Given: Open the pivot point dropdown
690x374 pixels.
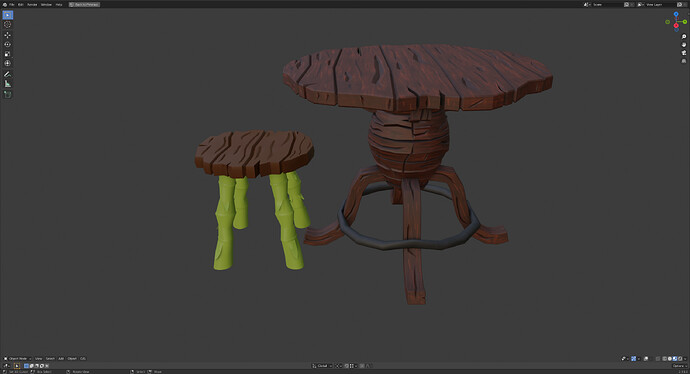Looking at the screenshot, I should pyautogui.click(x=339, y=366).
